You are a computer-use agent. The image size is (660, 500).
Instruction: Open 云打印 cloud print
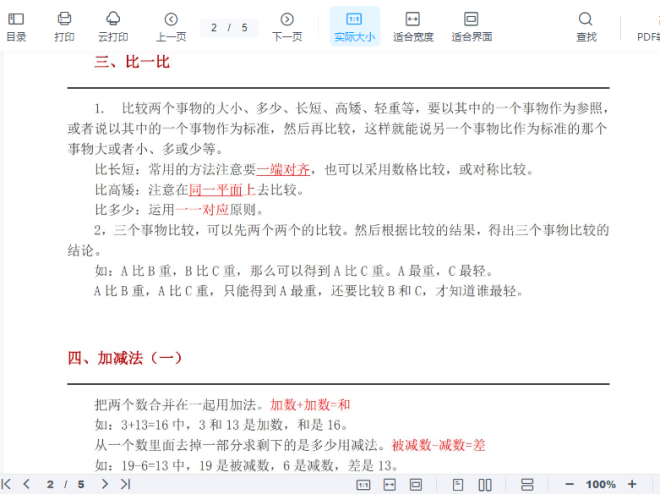pyautogui.click(x=113, y=26)
